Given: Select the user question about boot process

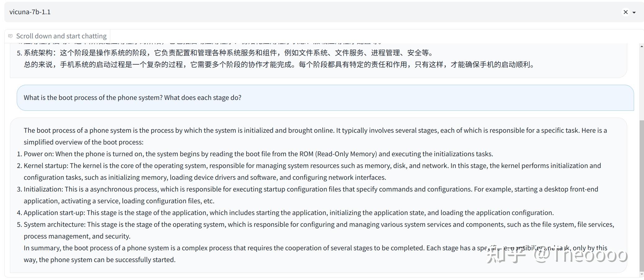Looking at the screenshot, I should coord(133,98).
